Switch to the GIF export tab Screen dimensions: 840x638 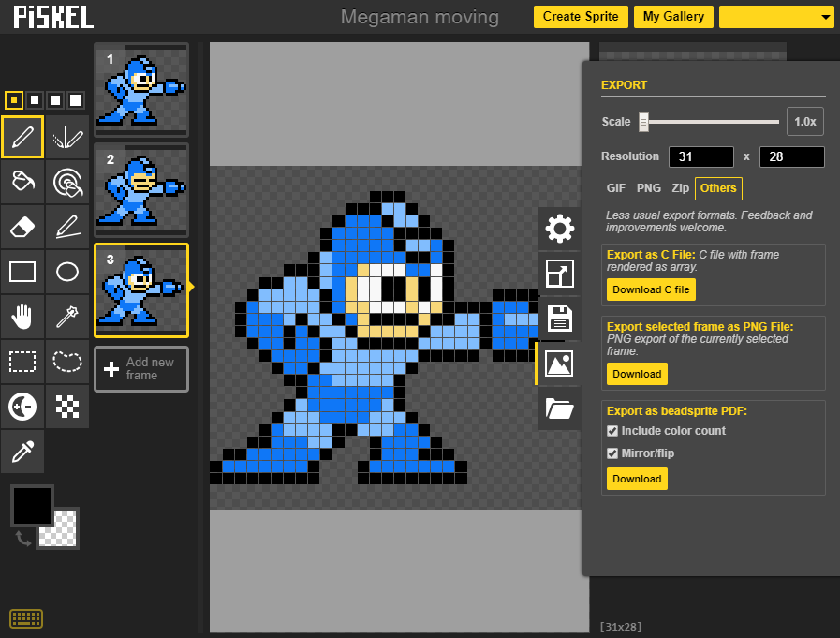point(615,188)
